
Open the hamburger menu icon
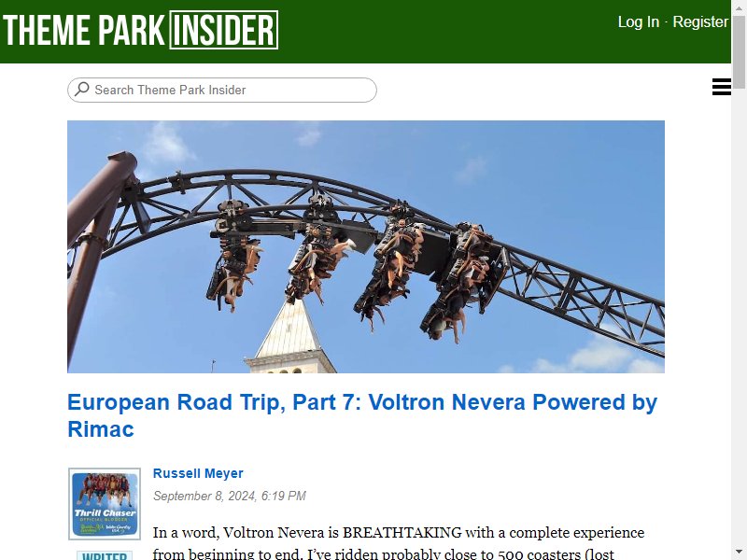tap(721, 87)
